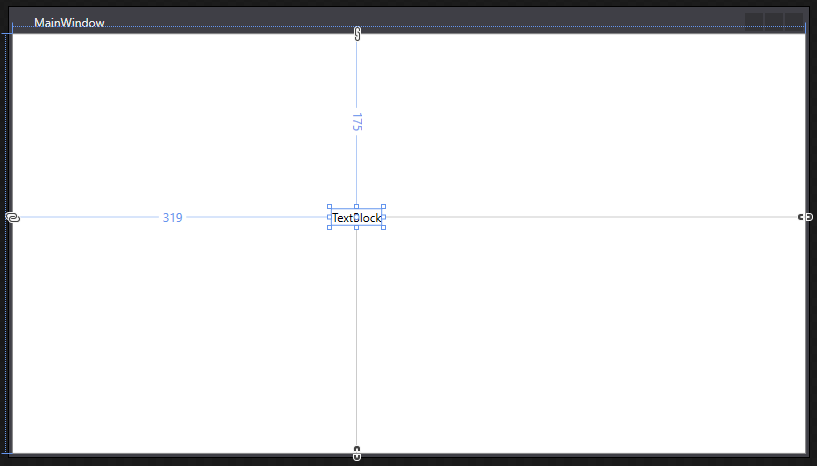This screenshot has width=817, height=466.
Task: Toggle the left margin anchor chain icon
Action: tap(12, 217)
